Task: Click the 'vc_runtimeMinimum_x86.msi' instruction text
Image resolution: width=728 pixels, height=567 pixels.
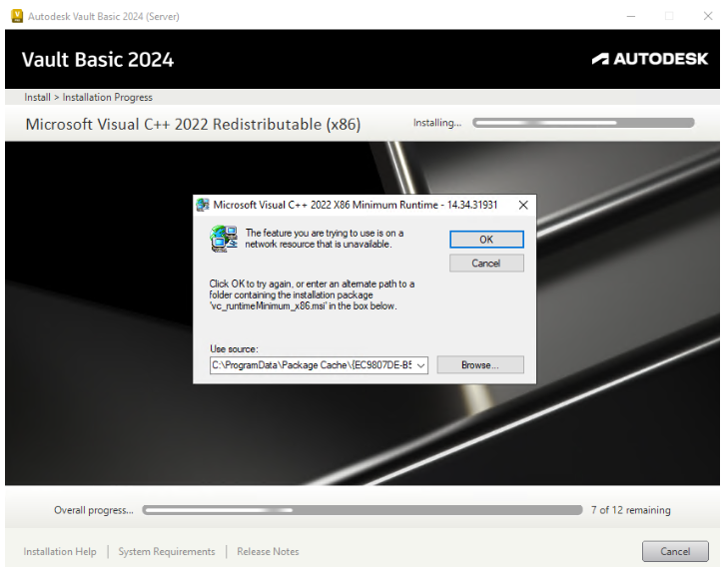Action: click(312, 295)
